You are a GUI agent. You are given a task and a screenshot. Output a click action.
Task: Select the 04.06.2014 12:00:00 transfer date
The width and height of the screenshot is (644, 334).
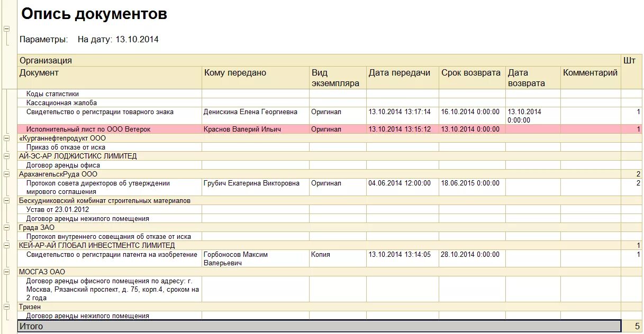(x=403, y=187)
